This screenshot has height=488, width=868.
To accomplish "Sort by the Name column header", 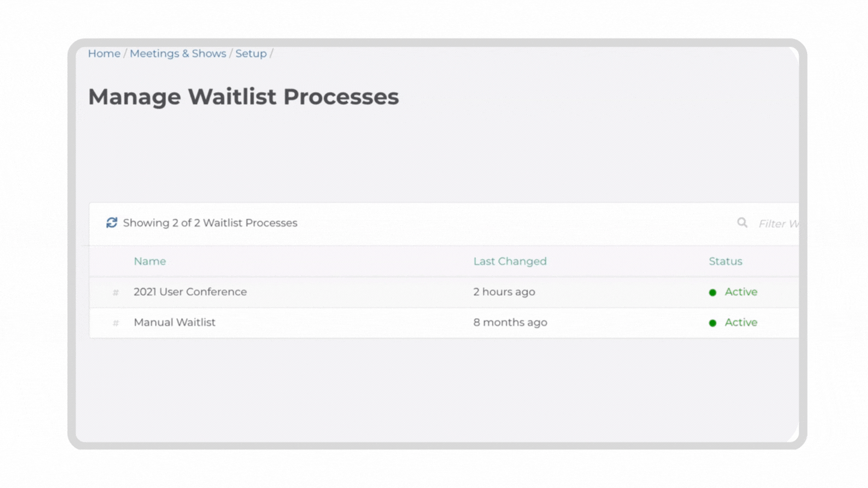I will [x=149, y=261].
